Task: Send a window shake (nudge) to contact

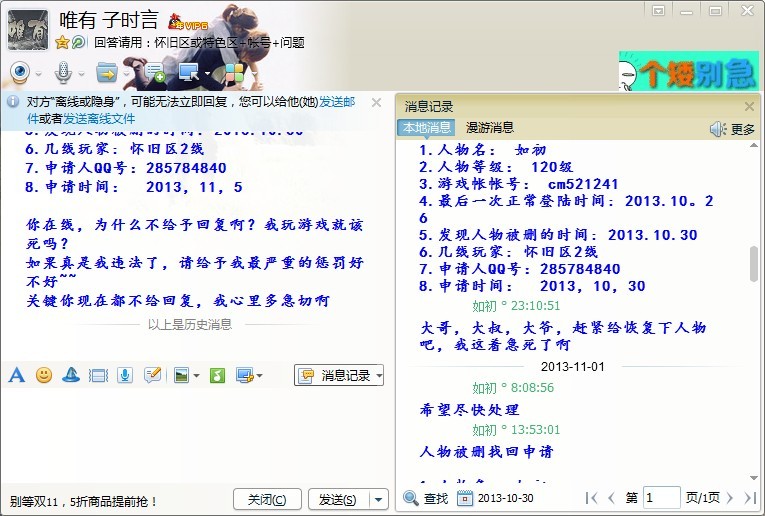Action: pyautogui.click(x=98, y=375)
